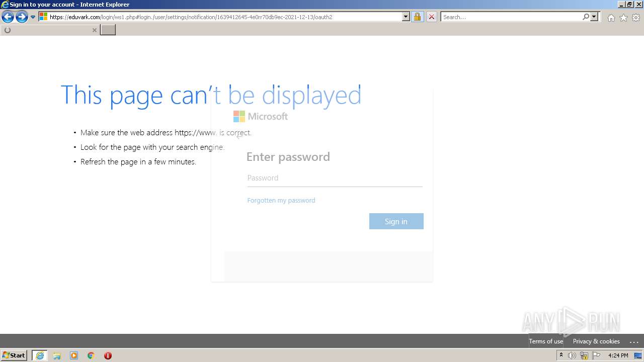Switch to Internet Explorer taskbar button
The width and height of the screenshot is (644, 362).
[x=40, y=355]
